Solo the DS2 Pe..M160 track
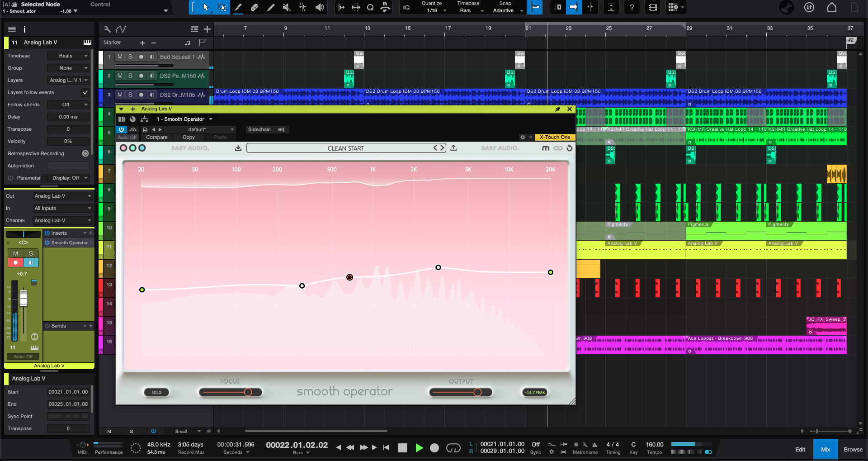This screenshot has width=868, height=461. click(x=130, y=76)
